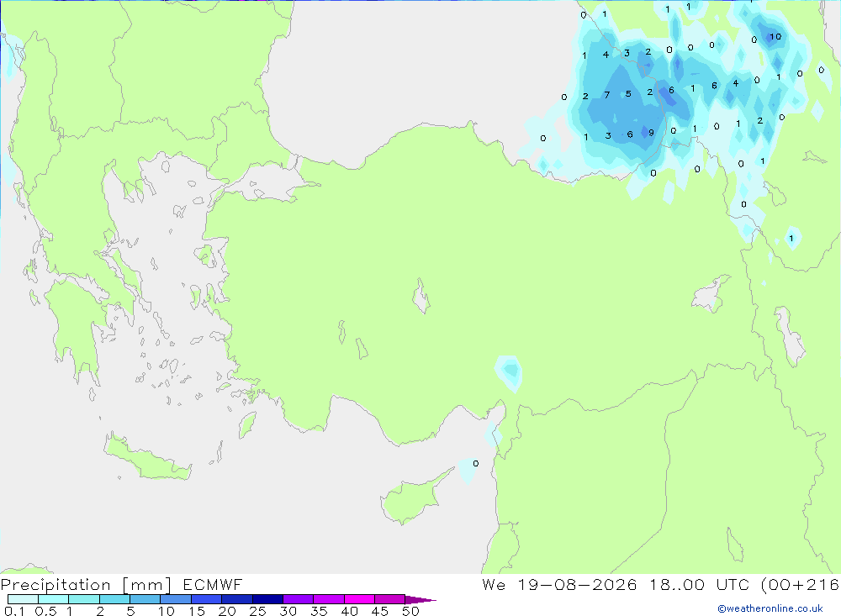Click the 'ECMWF' model label
841x616 pixels.
point(213,584)
